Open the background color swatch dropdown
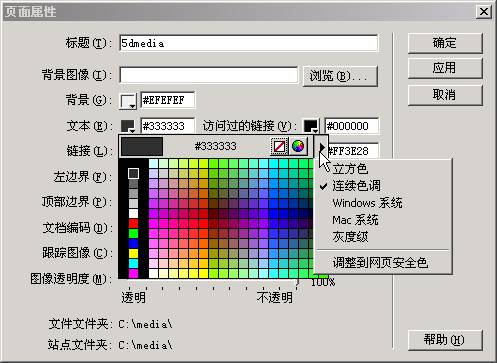The height and width of the screenshot is (363, 497). coord(128,101)
